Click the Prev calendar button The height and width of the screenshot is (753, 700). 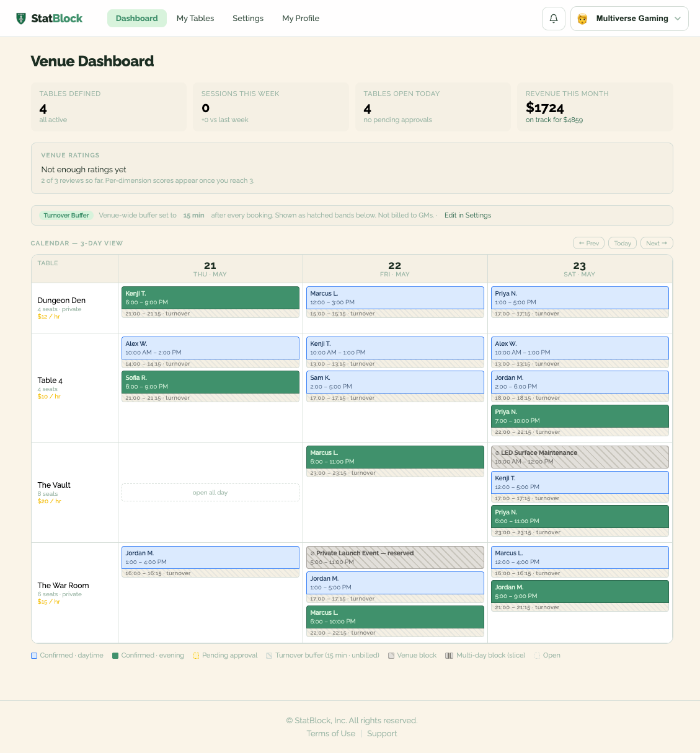pyautogui.click(x=588, y=243)
